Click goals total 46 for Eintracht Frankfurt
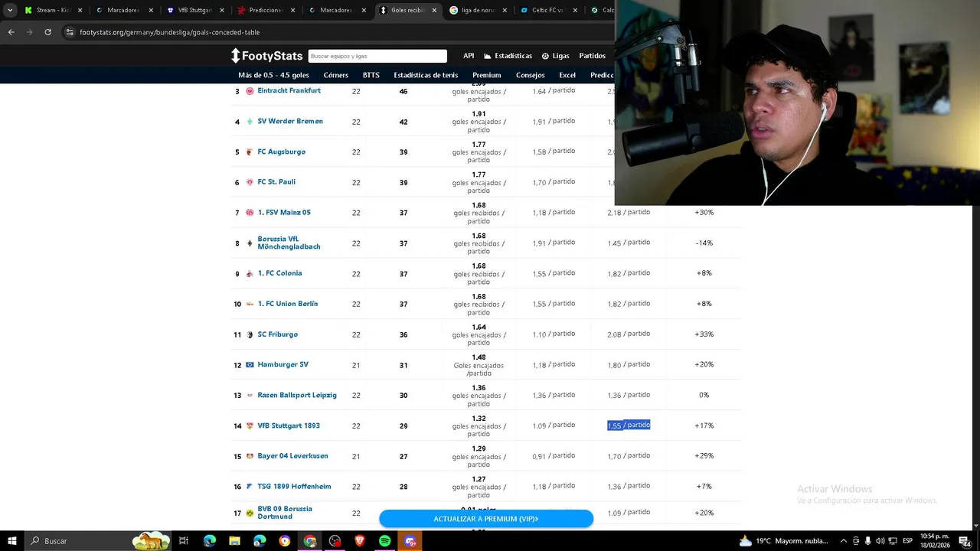The height and width of the screenshot is (551, 980). [403, 91]
